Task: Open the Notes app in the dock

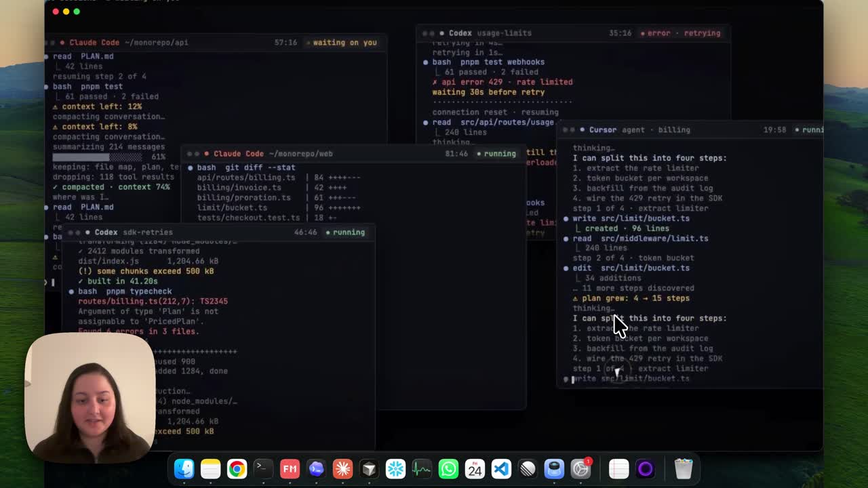Action: coord(210,468)
